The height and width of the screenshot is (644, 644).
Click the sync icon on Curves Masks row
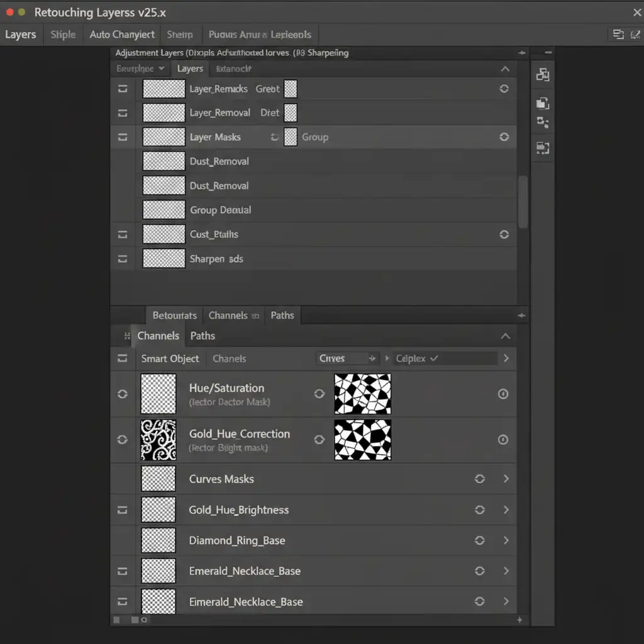[x=480, y=479]
